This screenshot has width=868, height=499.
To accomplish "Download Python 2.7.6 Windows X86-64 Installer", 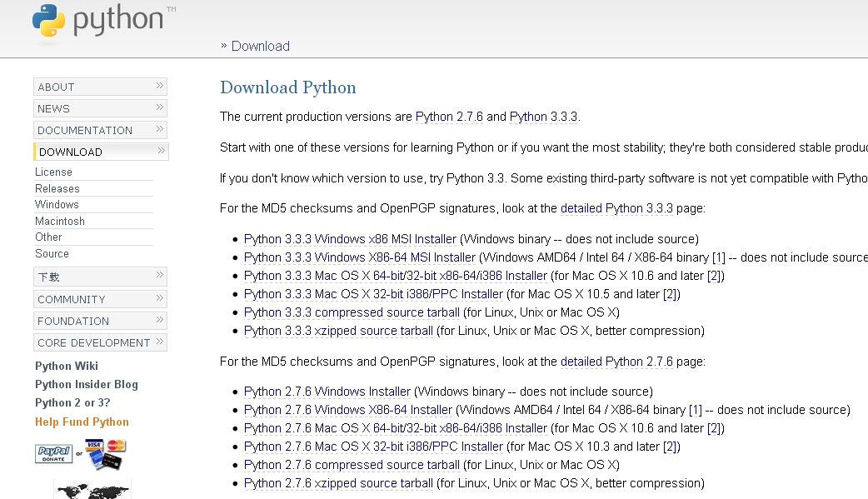I will coord(348,410).
